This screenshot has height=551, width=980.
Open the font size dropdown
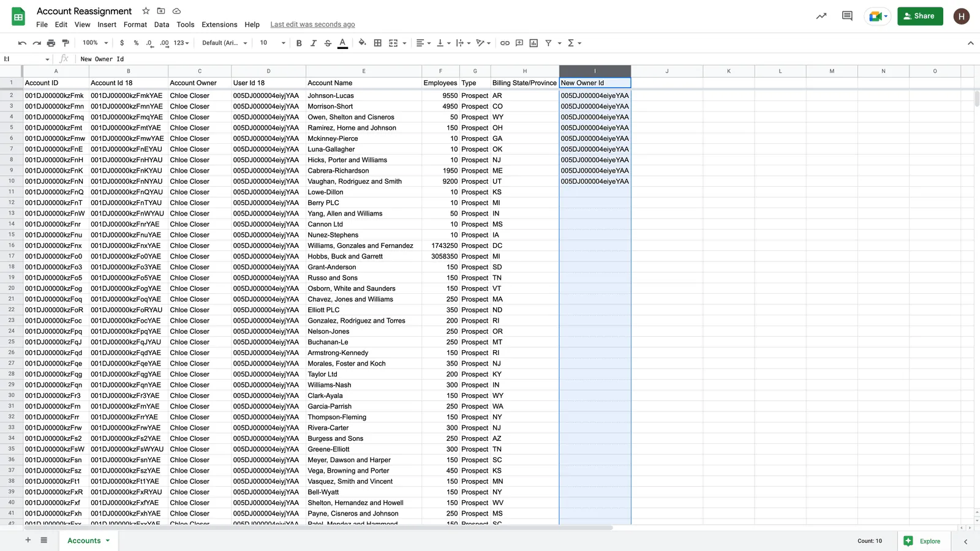(x=273, y=43)
